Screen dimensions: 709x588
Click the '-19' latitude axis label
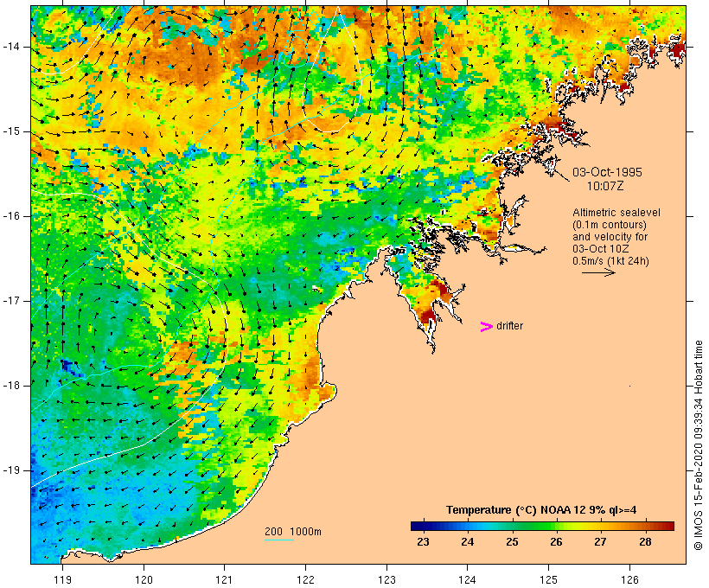click(x=11, y=470)
